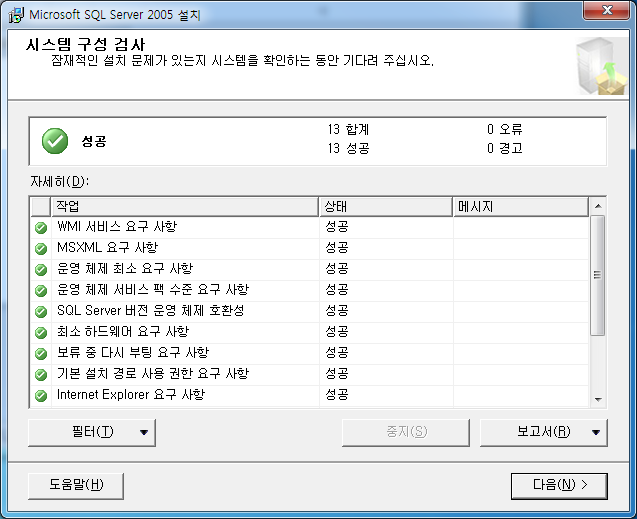Click the 성공 status of the WMI row
637x519 pixels.
click(336, 226)
